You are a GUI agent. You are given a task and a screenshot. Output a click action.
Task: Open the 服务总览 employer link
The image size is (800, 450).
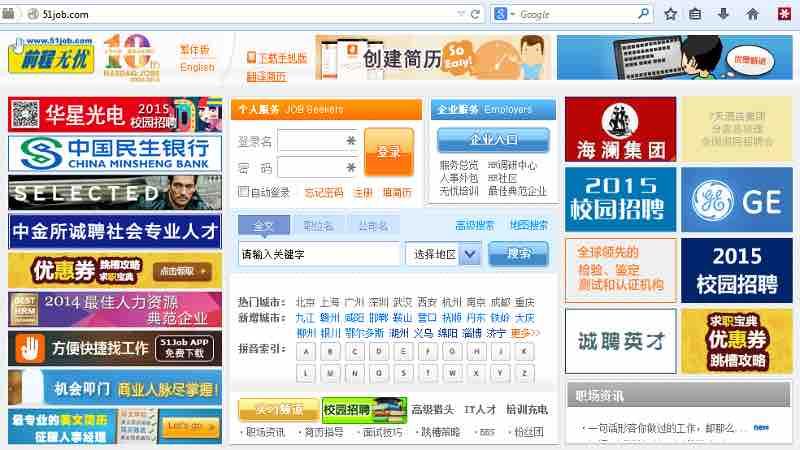(459, 165)
